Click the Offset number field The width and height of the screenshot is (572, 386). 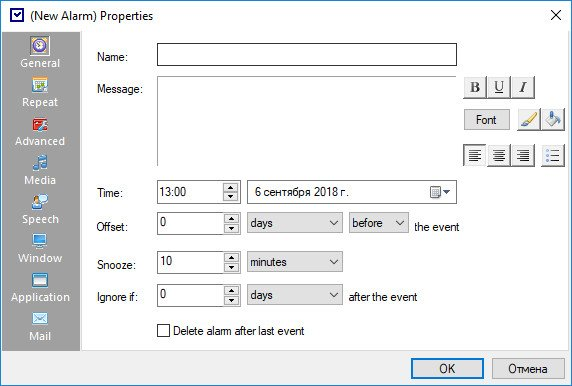coord(190,223)
